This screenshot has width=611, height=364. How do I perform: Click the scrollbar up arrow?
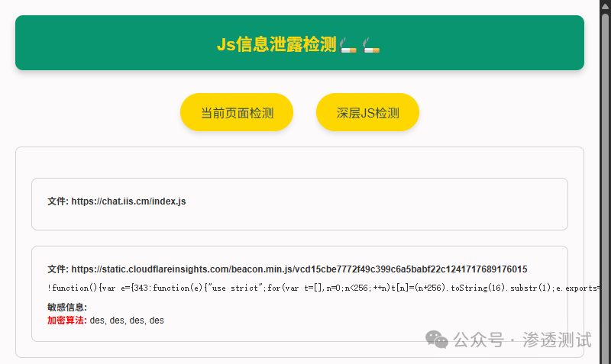click(605, 5)
